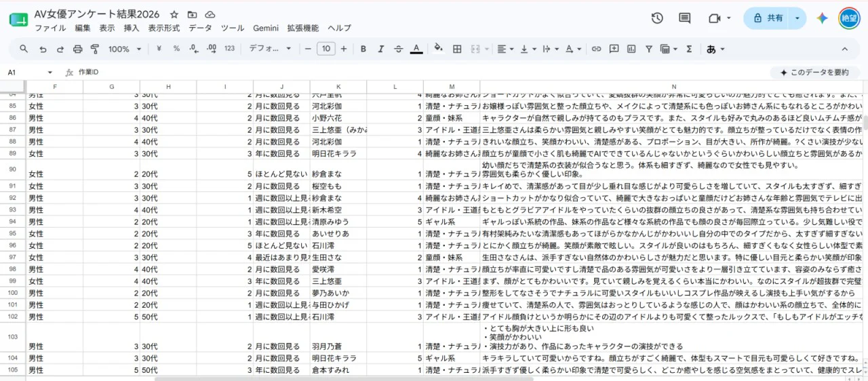The height and width of the screenshot is (381, 868).
Task: Select the paint format roller
Action: pos(95,49)
